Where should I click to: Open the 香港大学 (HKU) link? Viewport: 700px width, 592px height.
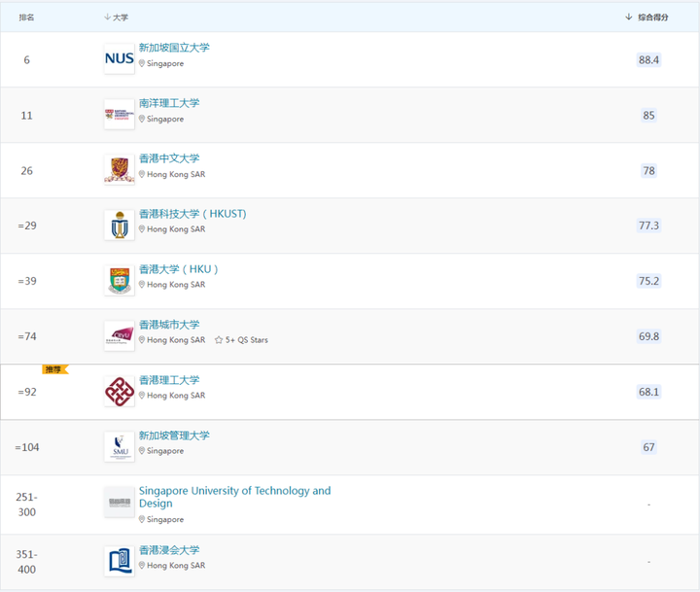179,269
